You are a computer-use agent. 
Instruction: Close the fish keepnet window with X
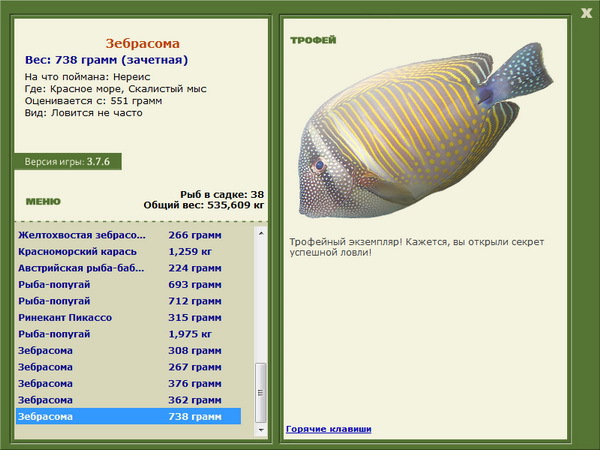coord(586,13)
